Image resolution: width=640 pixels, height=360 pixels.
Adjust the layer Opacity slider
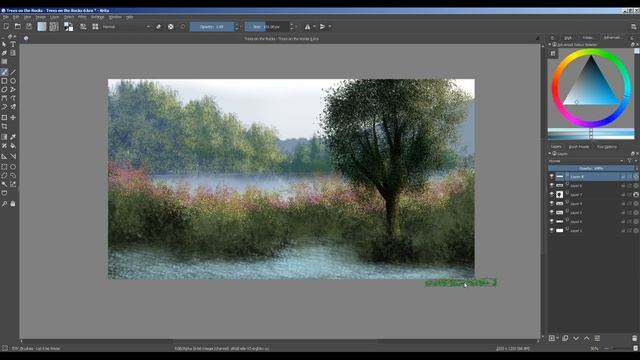click(591, 168)
